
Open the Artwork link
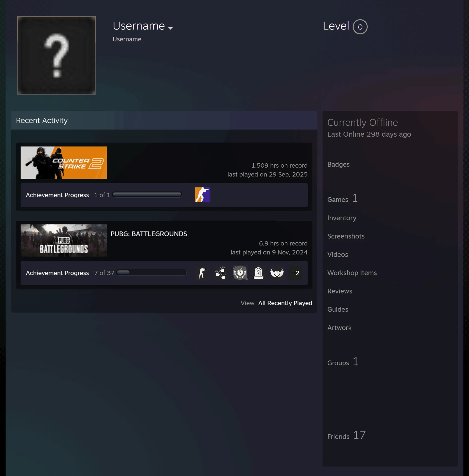click(x=339, y=328)
